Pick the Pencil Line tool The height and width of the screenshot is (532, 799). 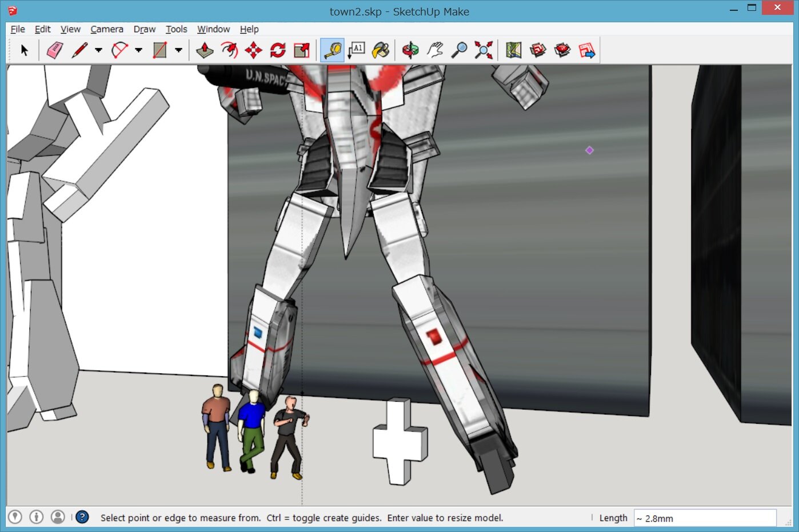(x=80, y=50)
